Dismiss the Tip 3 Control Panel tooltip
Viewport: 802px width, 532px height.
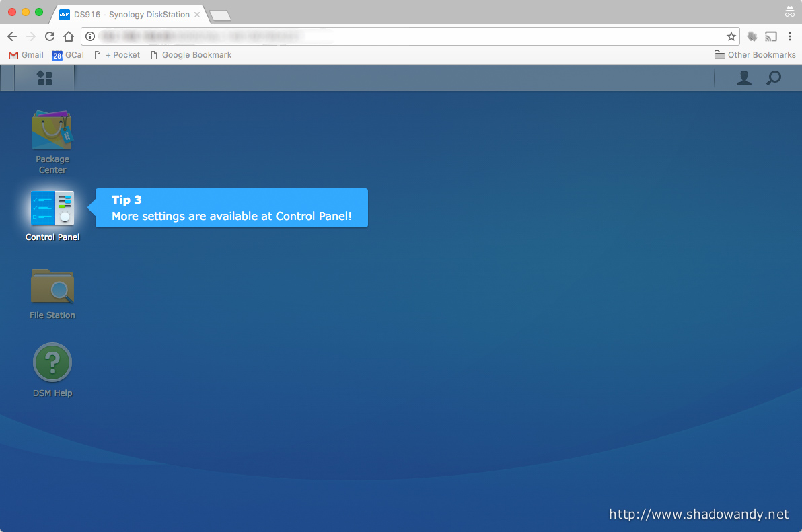tap(231, 208)
